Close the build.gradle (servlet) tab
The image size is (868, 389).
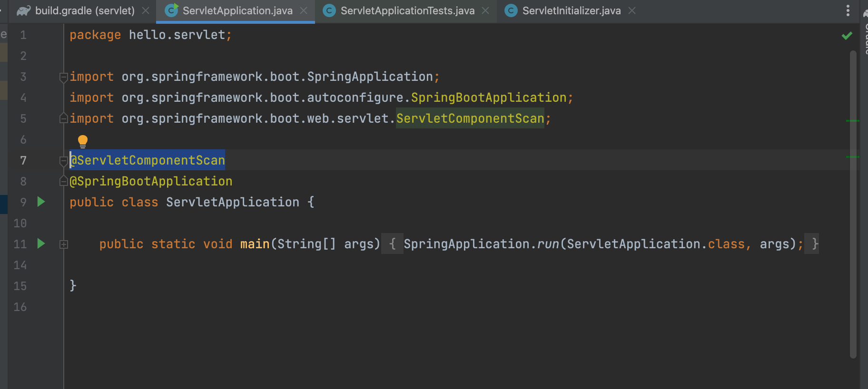(x=146, y=10)
